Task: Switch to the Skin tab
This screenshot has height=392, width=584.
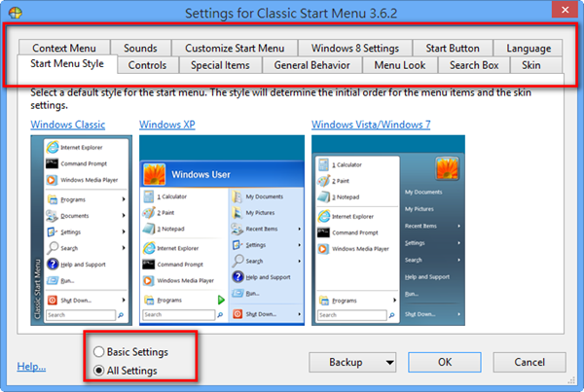Action: click(x=531, y=66)
